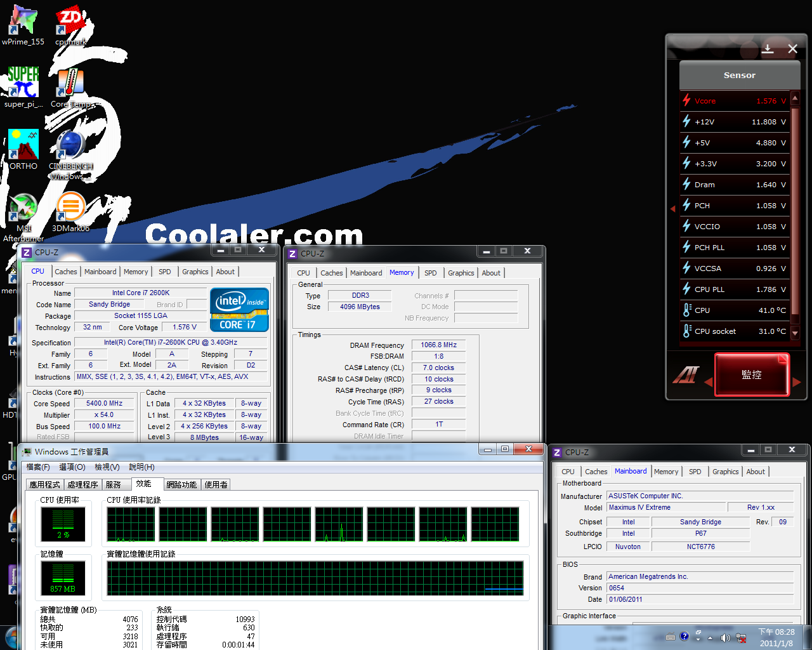Click the taskbar clock showing 08:28
Screen dimensions: 812x650
click(x=776, y=637)
